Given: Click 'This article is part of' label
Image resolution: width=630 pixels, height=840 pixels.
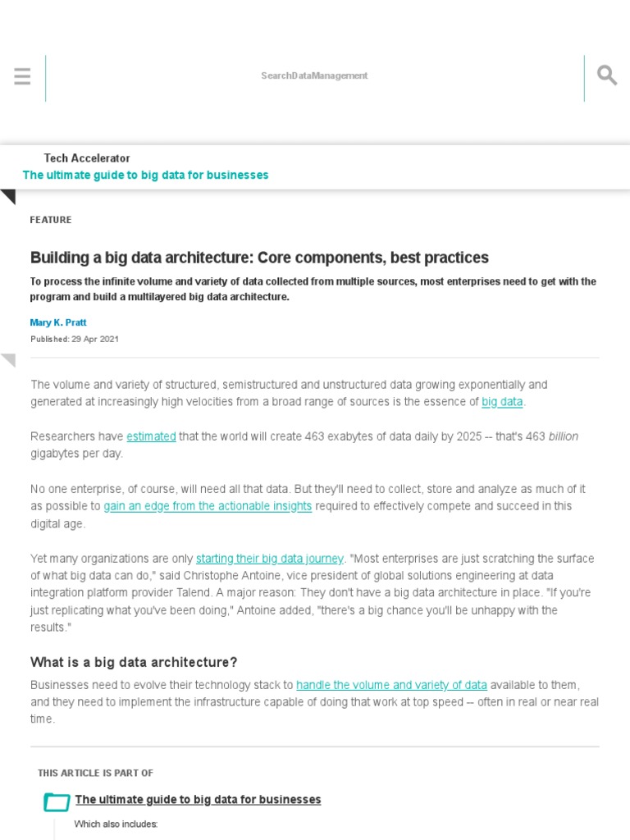Looking at the screenshot, I should pos(95,773).
